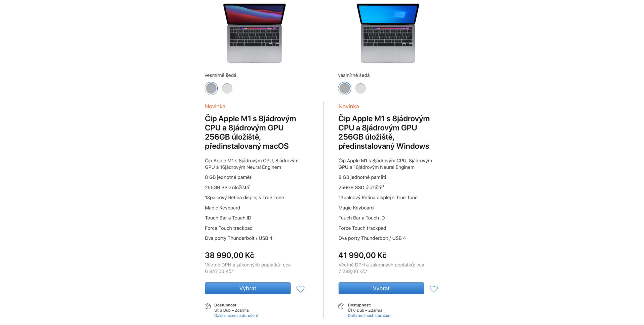
Task: Click the 41 990,00 Kč price
Action: (362, 255)
